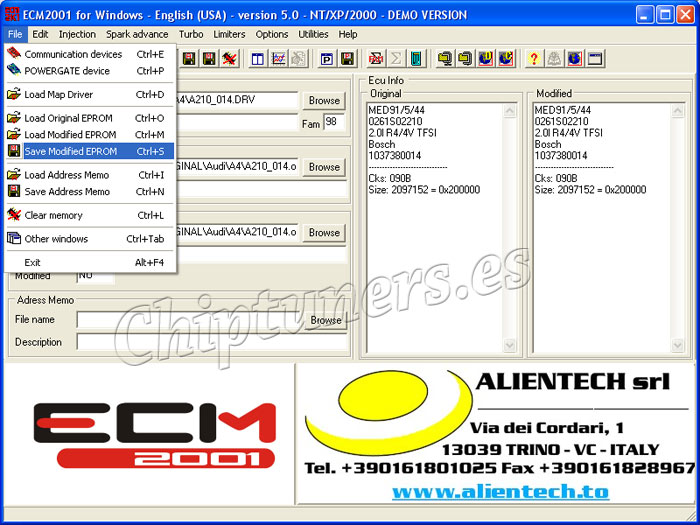Click '0261S02210' text in Original panel
This screenshot has height=525, width=700.
[396, 121]
